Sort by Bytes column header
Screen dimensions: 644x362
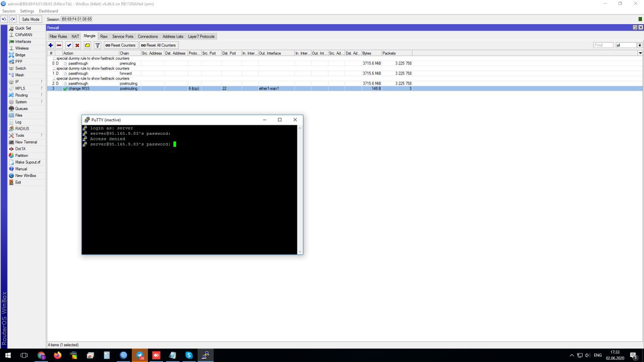click(371, 53)
